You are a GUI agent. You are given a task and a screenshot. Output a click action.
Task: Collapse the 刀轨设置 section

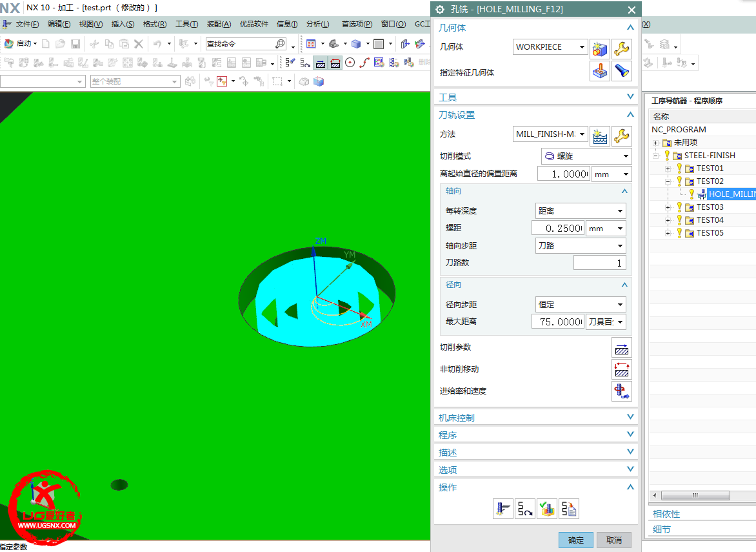(x=630, y=114)
